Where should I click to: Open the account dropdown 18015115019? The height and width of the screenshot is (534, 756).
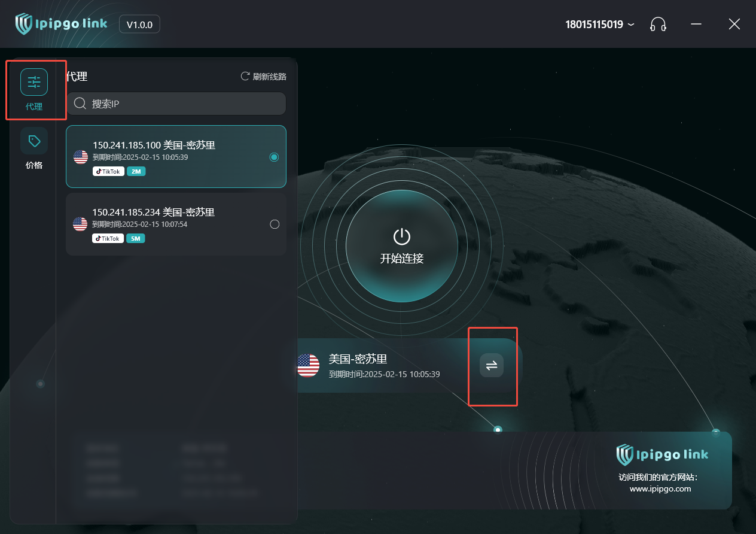[600, 25]
